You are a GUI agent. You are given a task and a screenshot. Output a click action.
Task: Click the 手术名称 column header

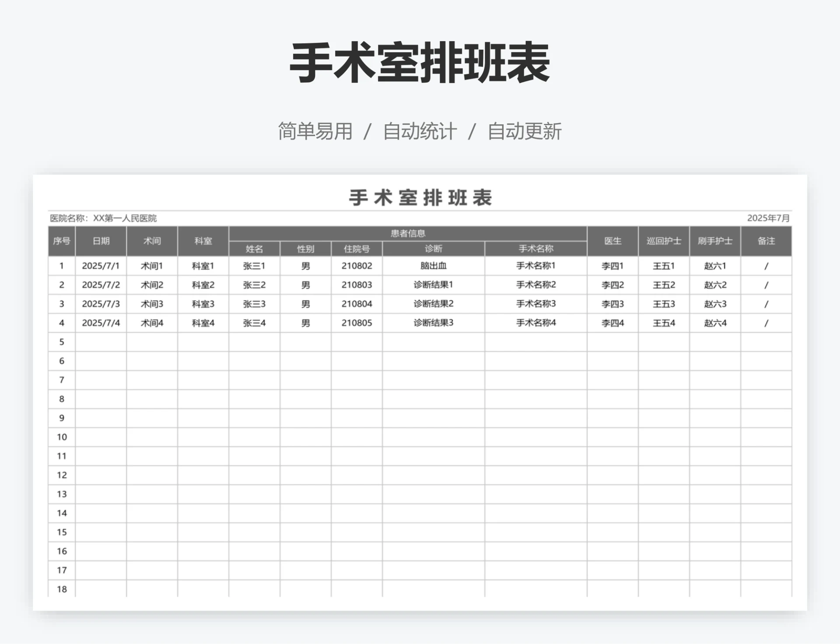pos(535,249)
